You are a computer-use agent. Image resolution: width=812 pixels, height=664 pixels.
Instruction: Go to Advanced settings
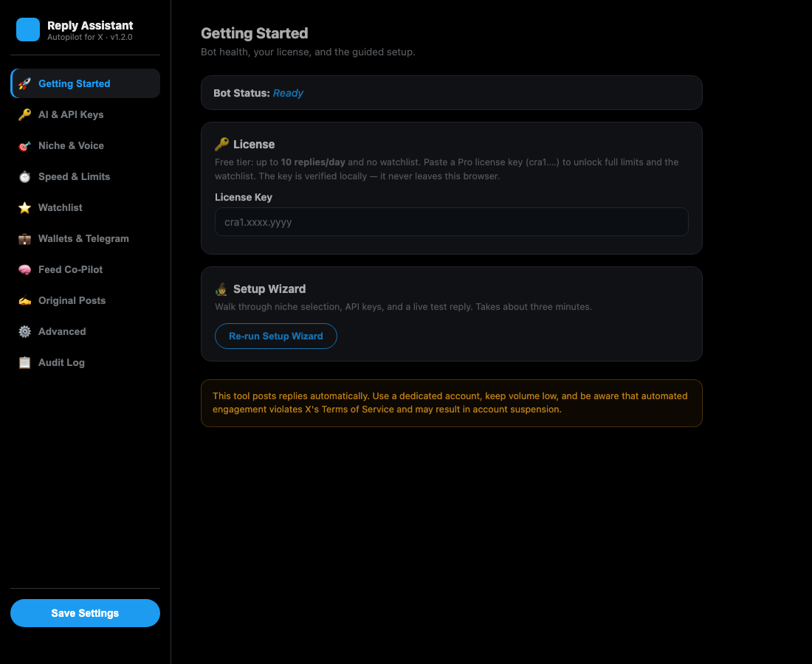tap(86, 331)
